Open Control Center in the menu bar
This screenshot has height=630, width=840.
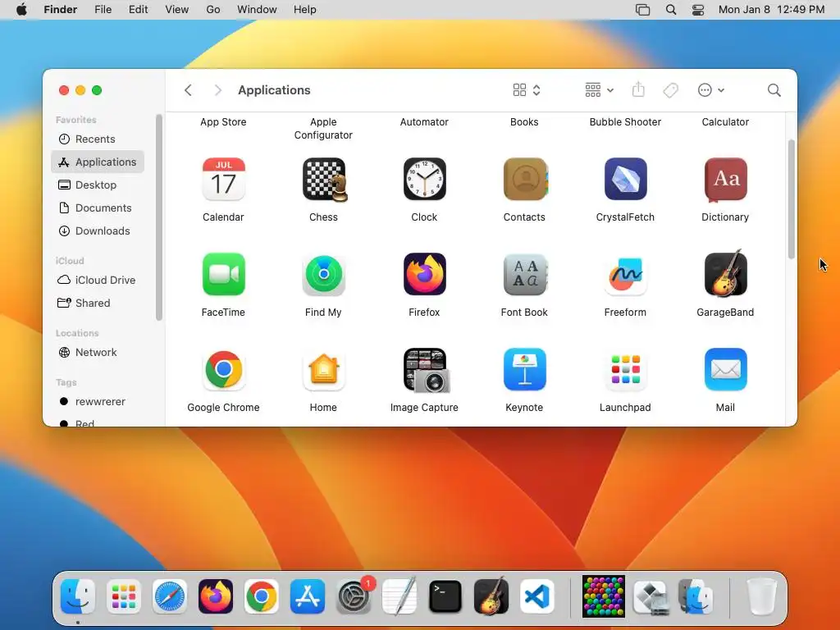click(698, 10)
